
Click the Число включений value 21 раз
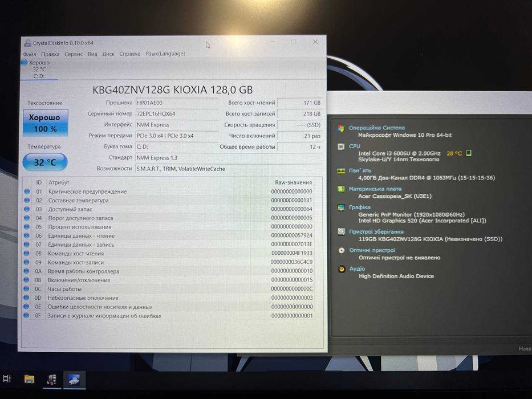(x=300, y=136)
